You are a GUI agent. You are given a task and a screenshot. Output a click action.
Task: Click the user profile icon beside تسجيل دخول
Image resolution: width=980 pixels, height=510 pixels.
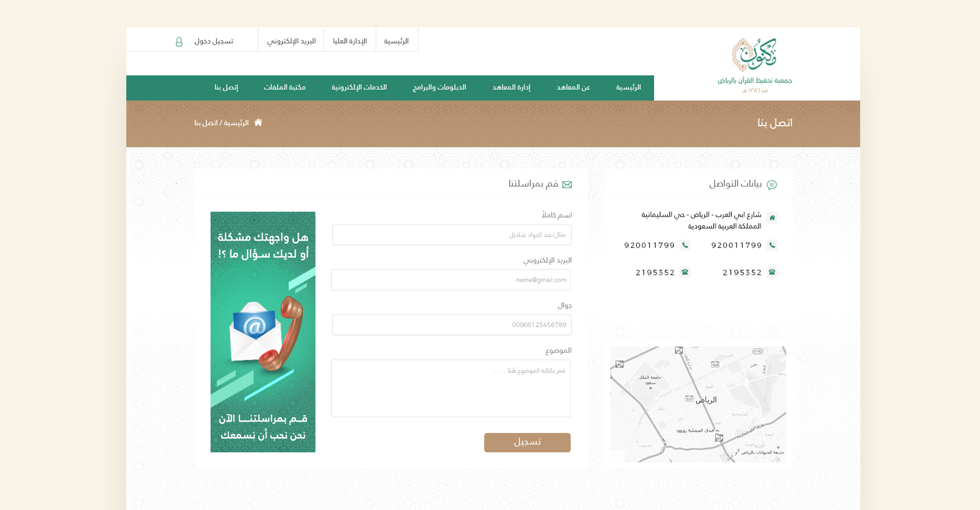point(179,42)
